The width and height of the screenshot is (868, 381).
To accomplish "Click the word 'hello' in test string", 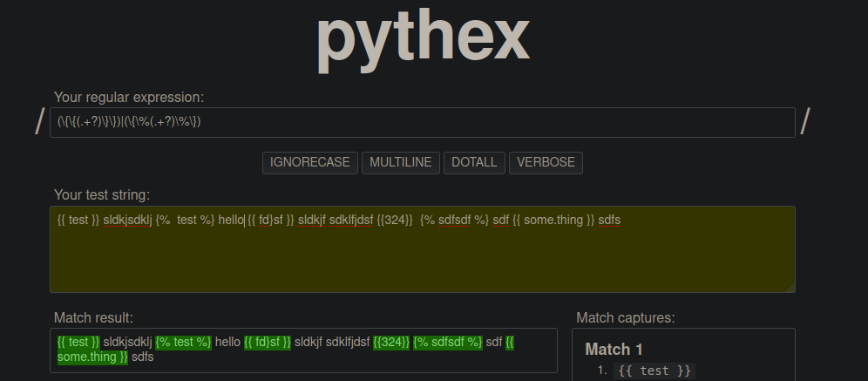I will (232, 221).
